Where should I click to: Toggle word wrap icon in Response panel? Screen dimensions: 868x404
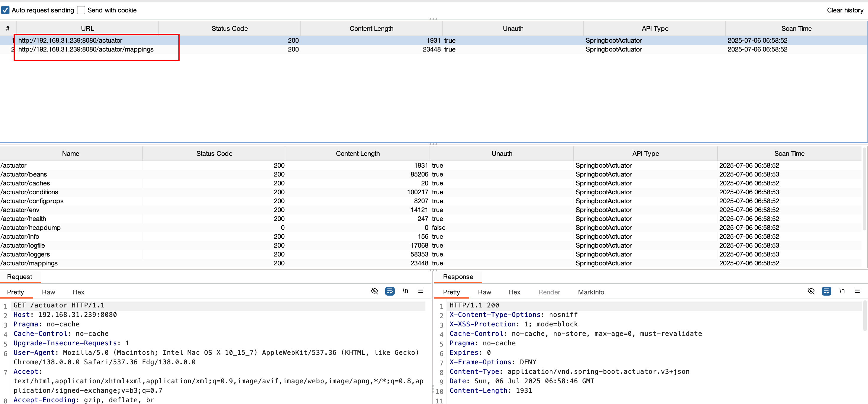coord(827,291)
